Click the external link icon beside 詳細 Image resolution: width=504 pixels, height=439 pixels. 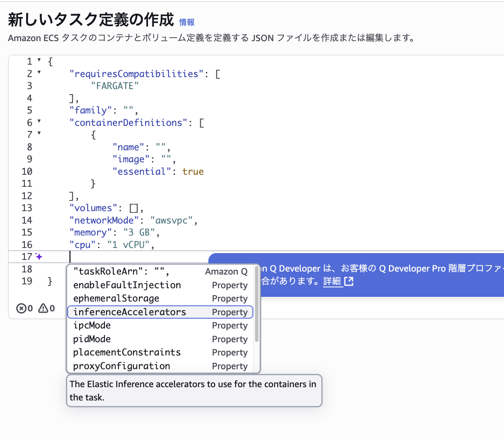click(x=349, y=281)
